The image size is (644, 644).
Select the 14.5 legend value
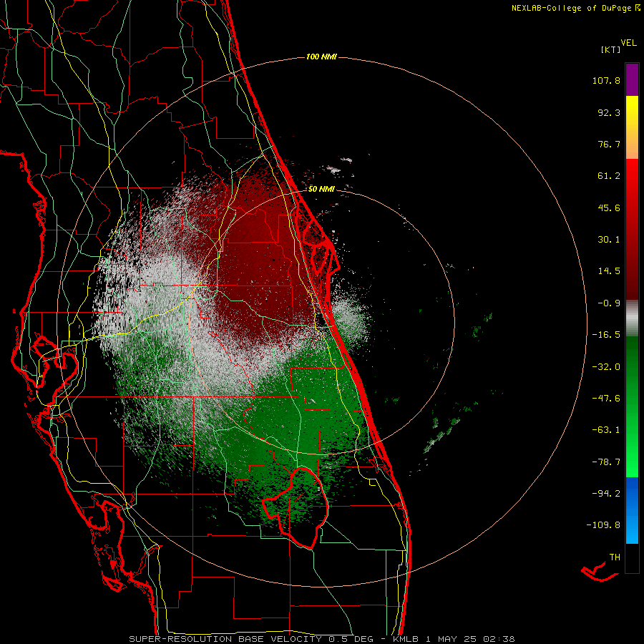tap(609, 271)
